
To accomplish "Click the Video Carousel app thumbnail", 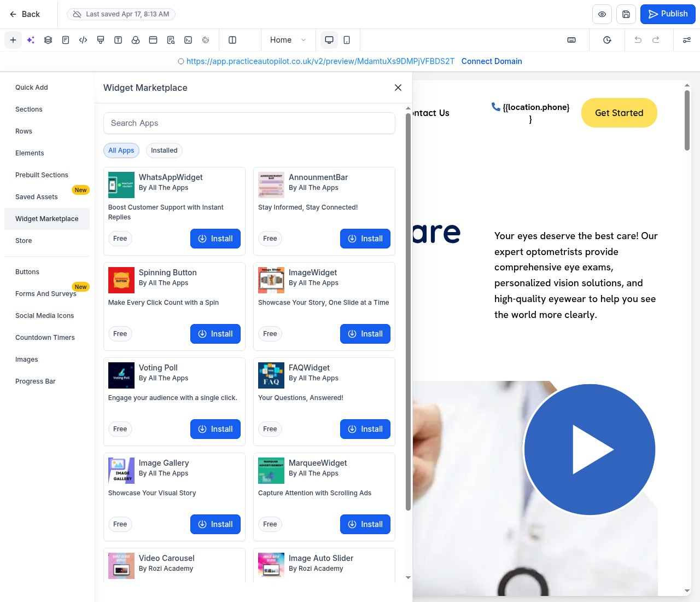I will pyautogui.click(x=121, y=566).
